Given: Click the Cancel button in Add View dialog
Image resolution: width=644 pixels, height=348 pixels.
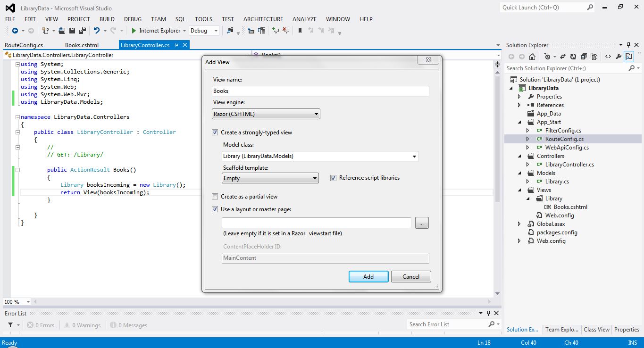Looking at the screenshot, I should point(411,277).
